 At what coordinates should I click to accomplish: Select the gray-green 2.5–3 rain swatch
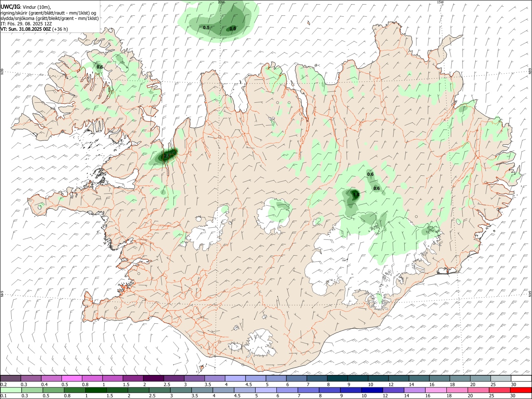160,390
